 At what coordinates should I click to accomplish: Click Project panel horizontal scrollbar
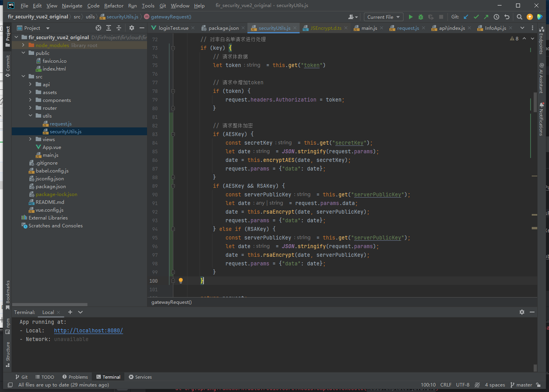50,305
